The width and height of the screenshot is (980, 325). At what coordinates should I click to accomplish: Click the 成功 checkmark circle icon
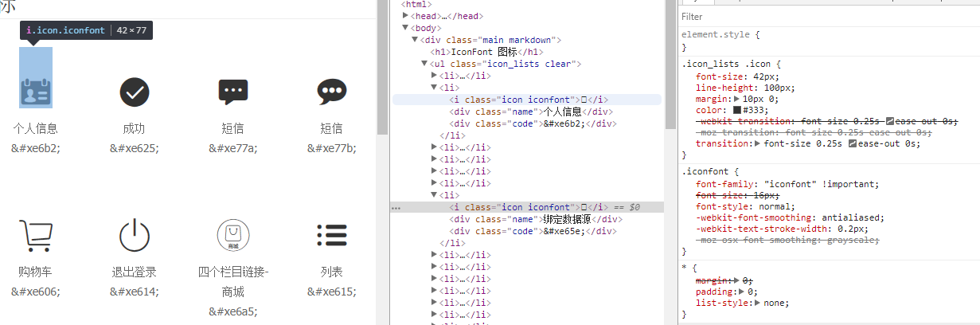pyautogui.click(x=135, y=92)
